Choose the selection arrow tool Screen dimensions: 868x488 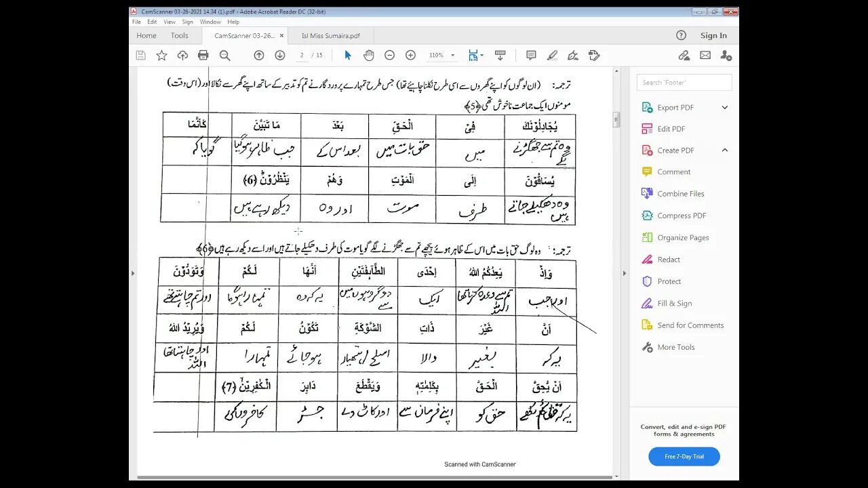[x=348, y=56]
